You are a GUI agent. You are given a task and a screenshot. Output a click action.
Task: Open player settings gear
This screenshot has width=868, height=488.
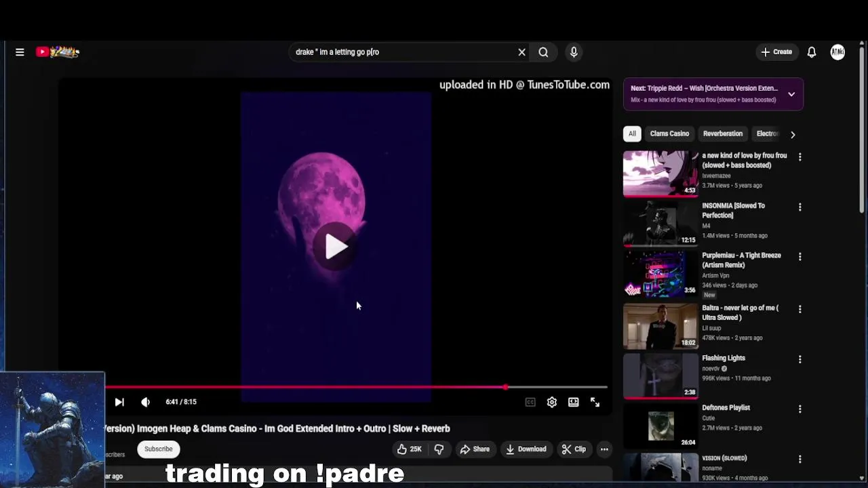[552, 402]
